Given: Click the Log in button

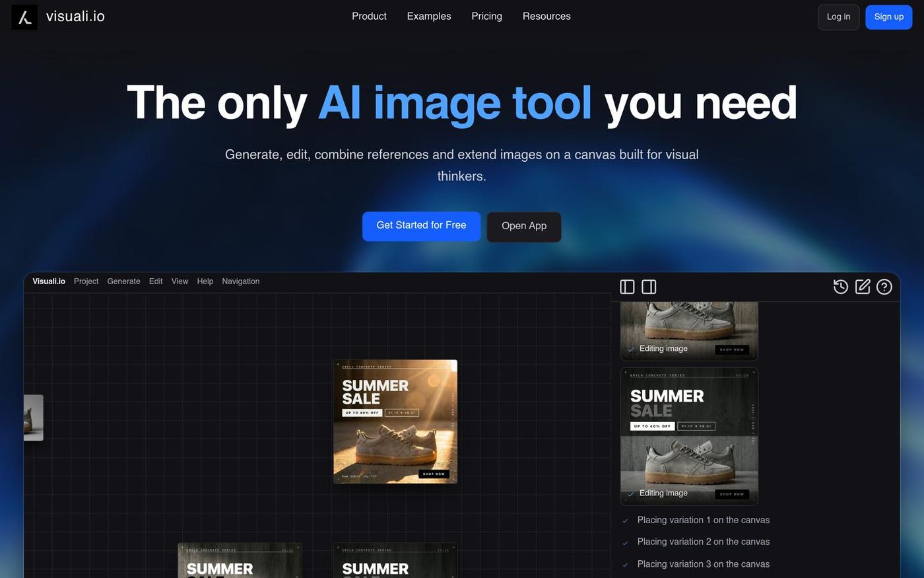Looking at the screenshot, I should coord(838,17).
